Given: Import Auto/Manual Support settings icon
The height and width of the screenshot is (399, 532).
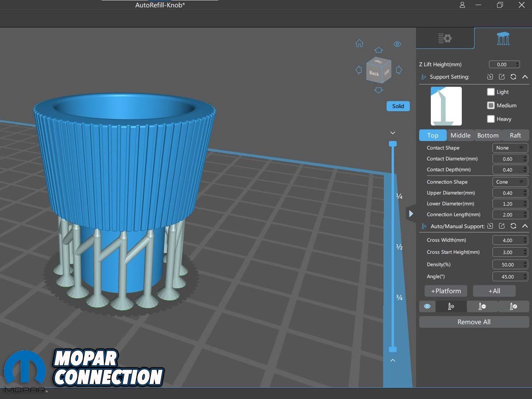Looking at the screenshot, I should pos(490,226).
